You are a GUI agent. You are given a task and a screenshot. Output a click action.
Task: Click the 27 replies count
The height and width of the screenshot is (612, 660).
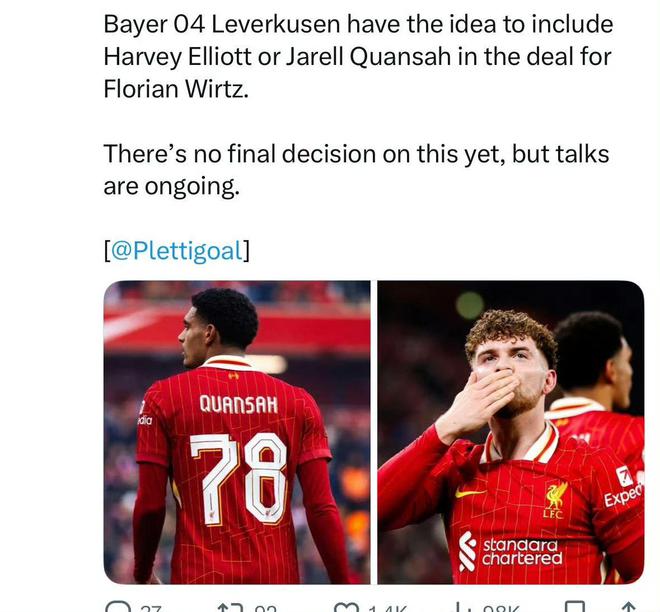click(x=151, y=609)
